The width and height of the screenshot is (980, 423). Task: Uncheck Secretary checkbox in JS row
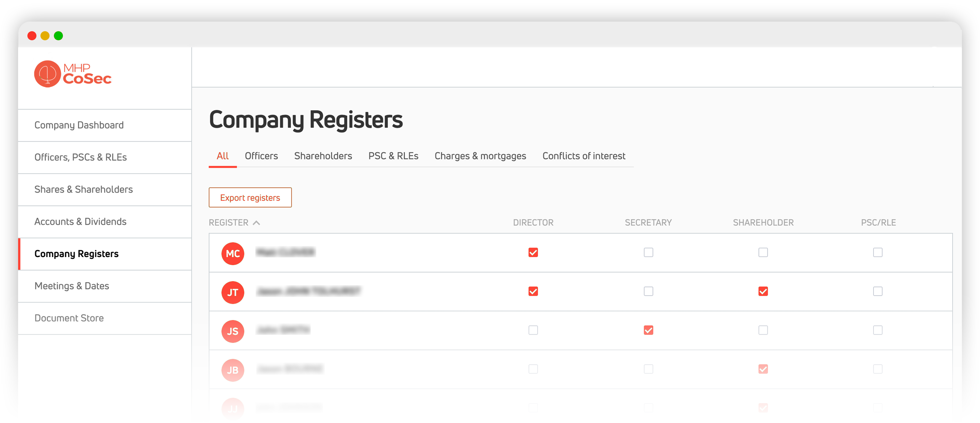(648, 330)
